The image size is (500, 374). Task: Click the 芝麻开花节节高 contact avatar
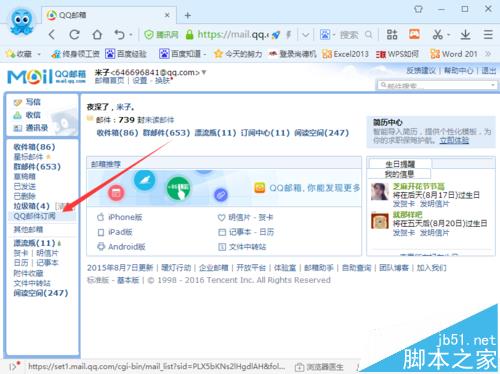[380, 191]
